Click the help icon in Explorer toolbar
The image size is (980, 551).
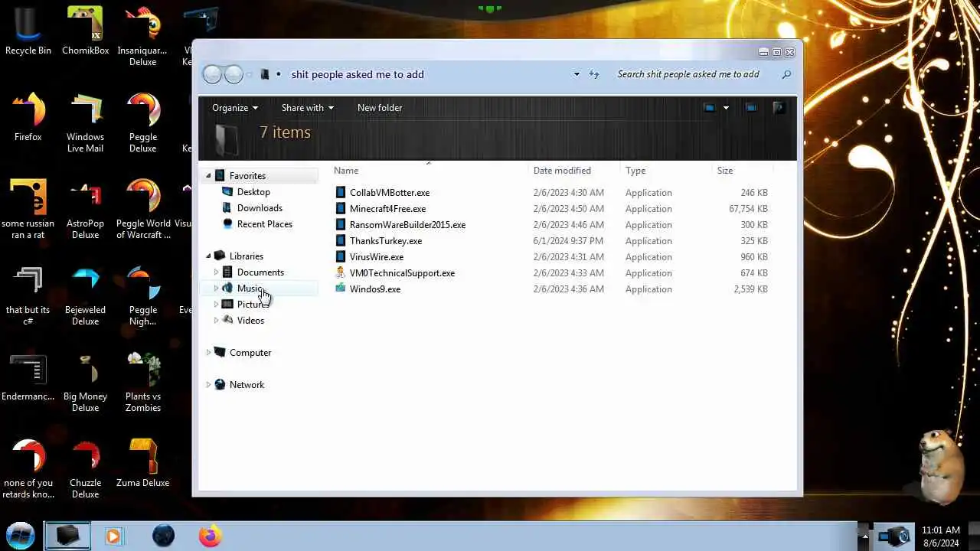click(779, 108)
